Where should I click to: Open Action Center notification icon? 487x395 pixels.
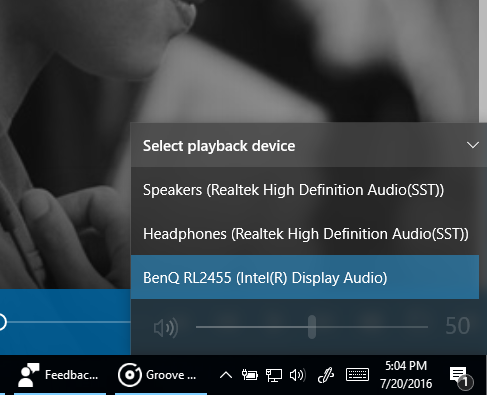tap(461, 377)
